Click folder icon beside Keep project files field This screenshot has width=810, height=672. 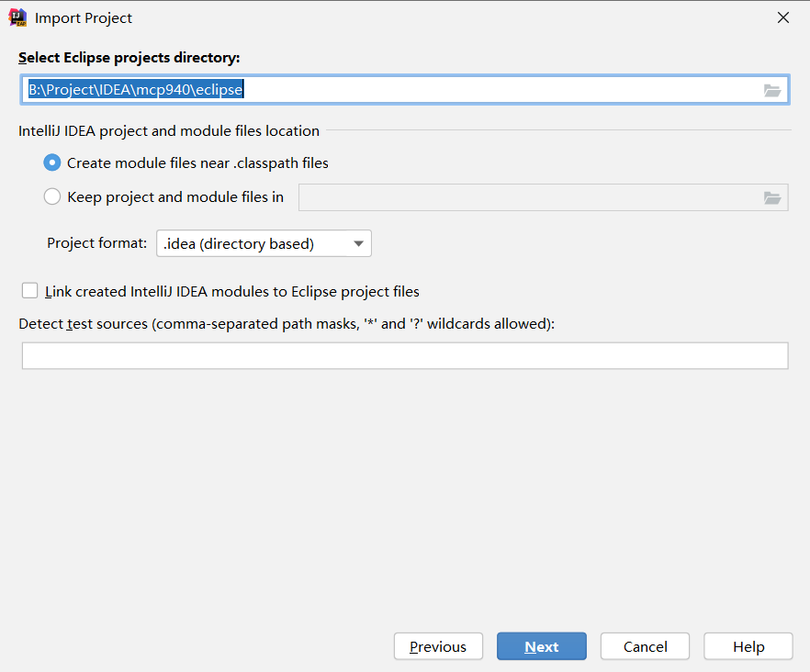[x=771, y=197]
